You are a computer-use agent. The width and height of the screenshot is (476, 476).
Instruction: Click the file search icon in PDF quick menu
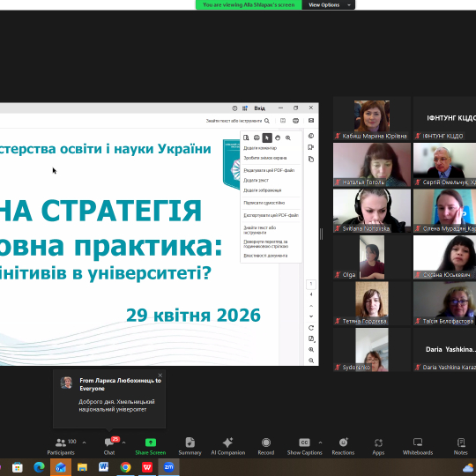(246, 138)
